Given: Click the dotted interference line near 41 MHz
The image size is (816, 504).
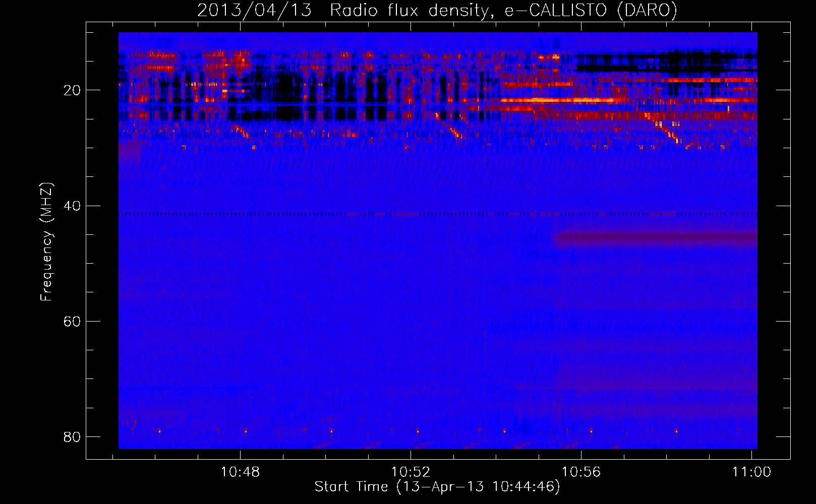Looking at the screenshot, I should [438, 214].
